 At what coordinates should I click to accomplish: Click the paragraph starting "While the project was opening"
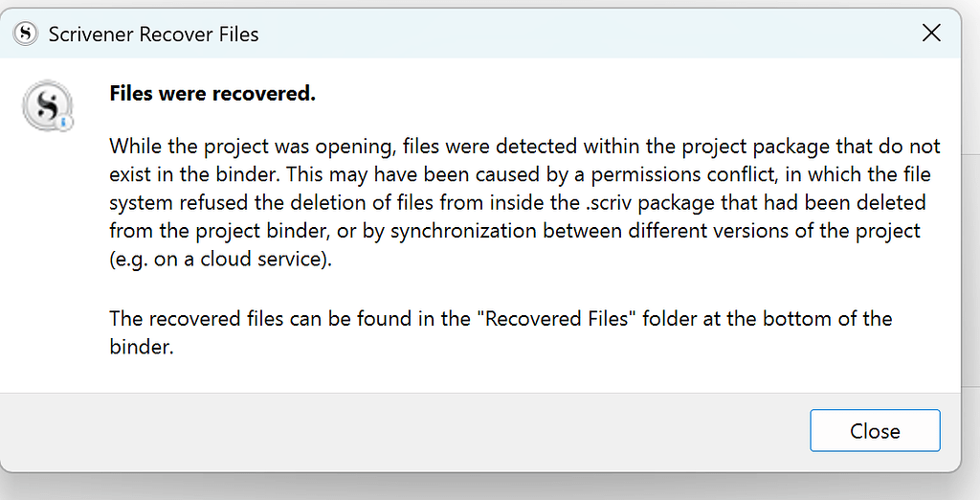click(x=524, y=202)
